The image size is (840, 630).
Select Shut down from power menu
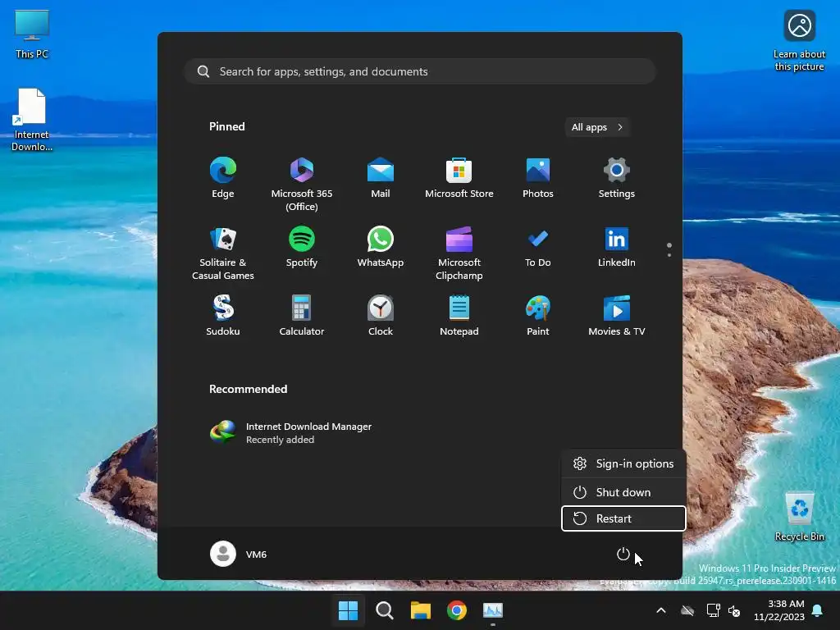pos(623,492)
